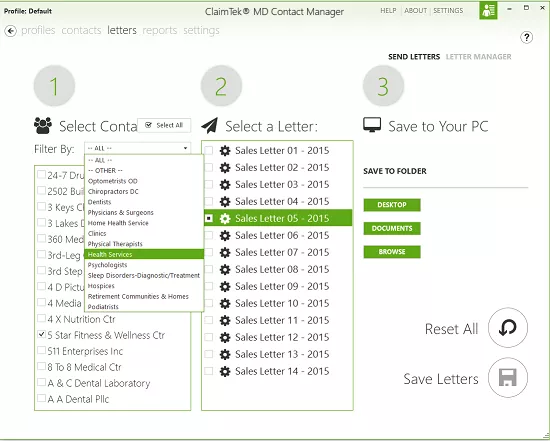550x441 pixels.
Task: Filter by Optometrists OD
Action: point(144,181)
